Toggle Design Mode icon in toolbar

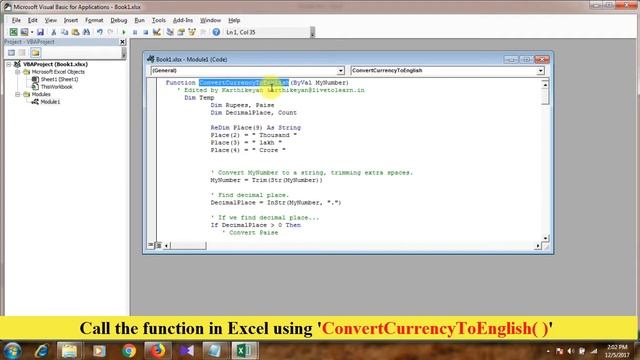(157, 32)
